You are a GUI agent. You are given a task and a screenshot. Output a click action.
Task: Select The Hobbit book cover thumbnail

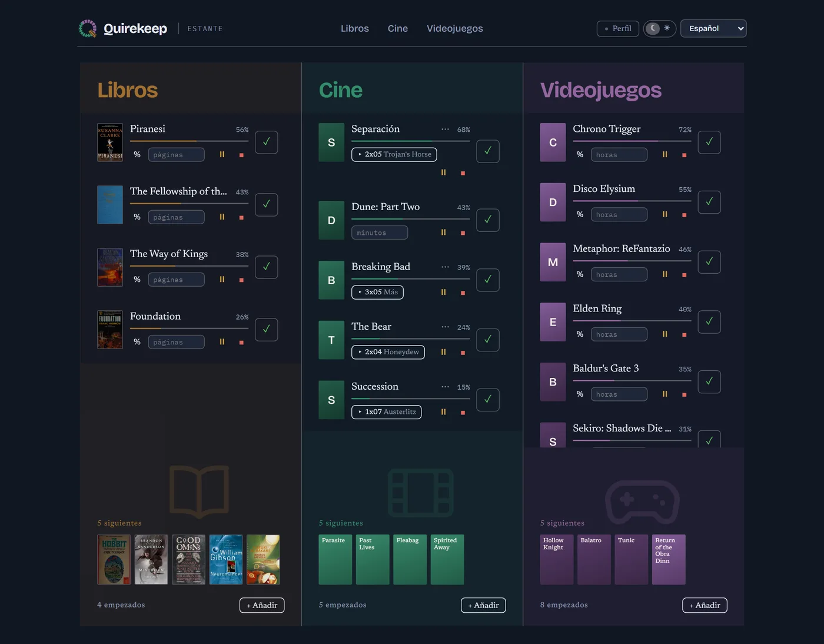pyautogui.click(x=114, y=560)
